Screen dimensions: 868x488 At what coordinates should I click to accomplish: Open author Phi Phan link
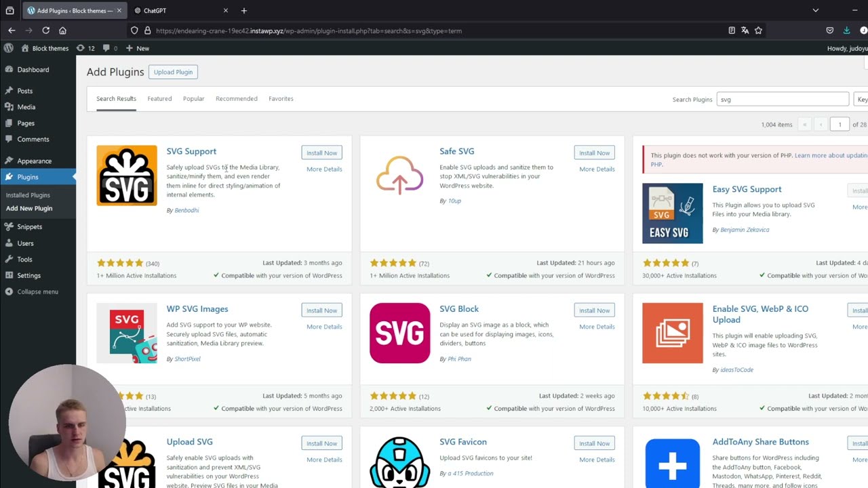pyautogui.click(x=459, y=359)
